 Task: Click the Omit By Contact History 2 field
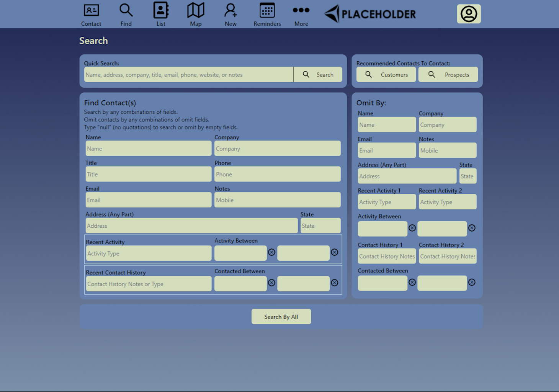pyautogui.click(x=448, y=256)
